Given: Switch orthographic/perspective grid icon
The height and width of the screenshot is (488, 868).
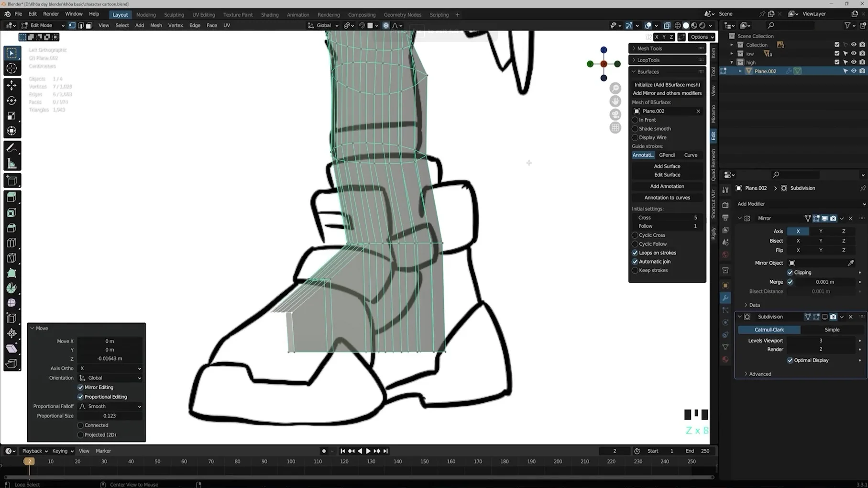Looking at the screenshot, I should tap(615, 128).
